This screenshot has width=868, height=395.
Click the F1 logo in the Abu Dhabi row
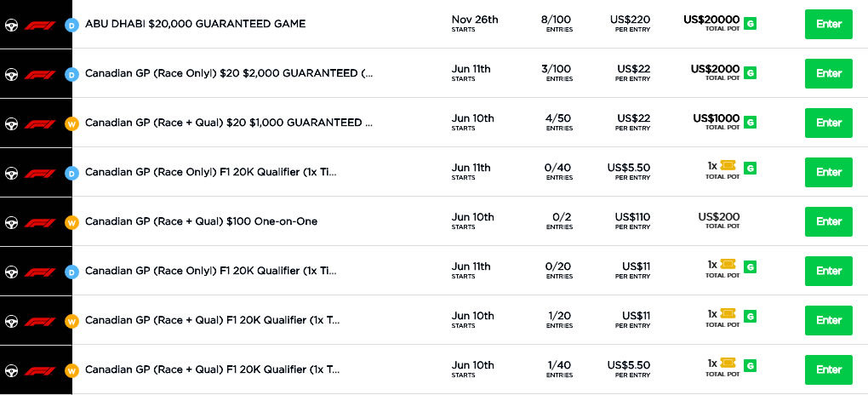(40, 26)
